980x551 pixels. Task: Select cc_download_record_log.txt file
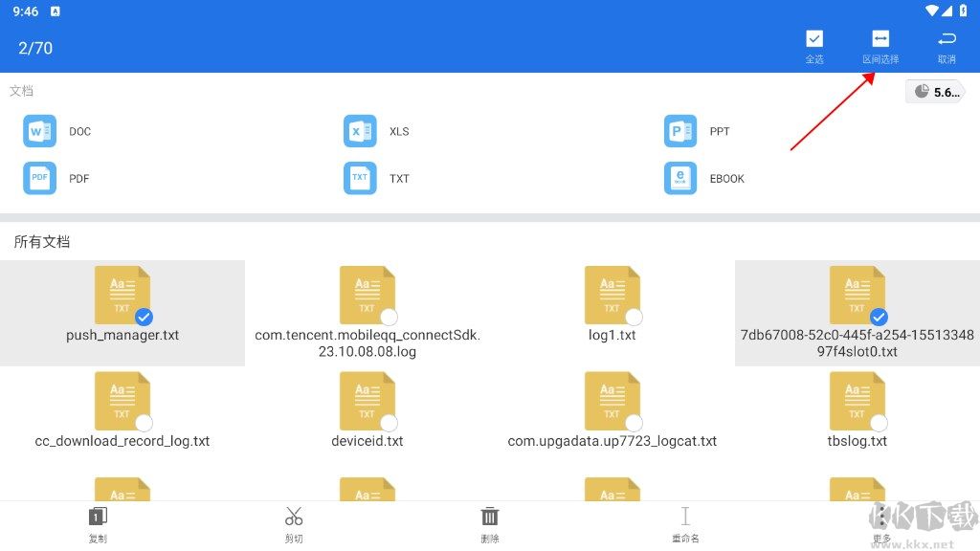[144, 423]
